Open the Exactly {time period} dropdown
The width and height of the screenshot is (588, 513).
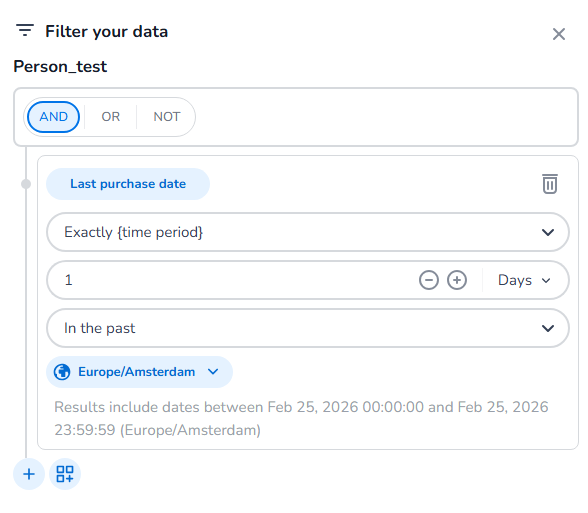(x=308, y=232)
